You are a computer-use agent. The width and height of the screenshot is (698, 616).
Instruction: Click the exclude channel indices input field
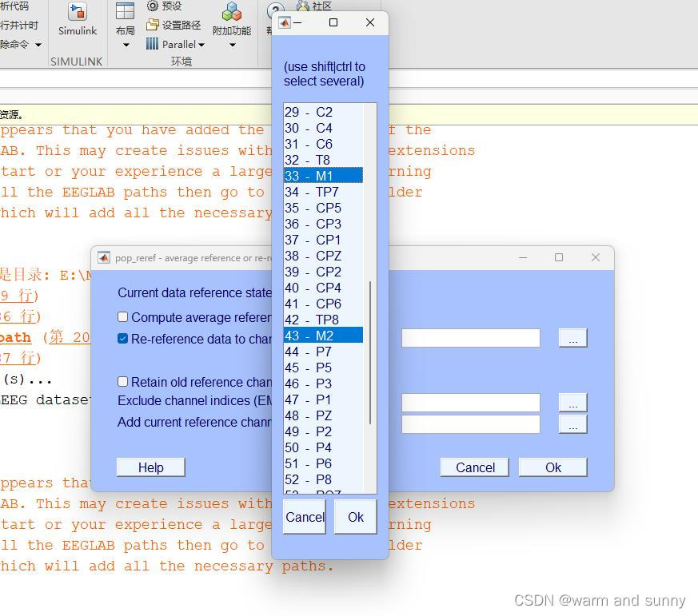(471, 403)
